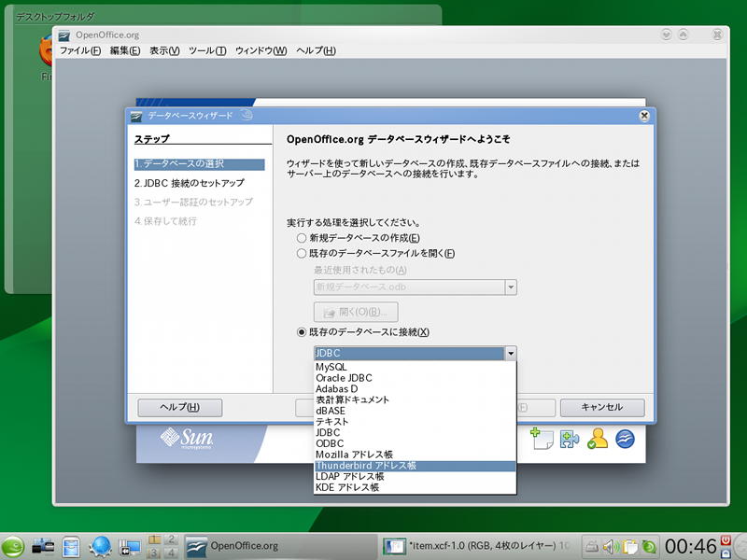Click the volume speaker tray icon
Viewport: 747px width, 560px height.
click(x=612, y=546)
